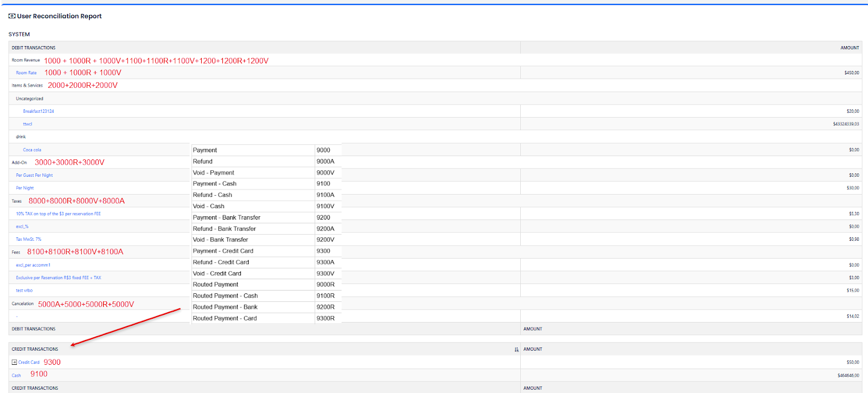Screen dimensions: 868x393
Task: Open the Tax MwSt. 7% link
Action: [x=28, y=239]
